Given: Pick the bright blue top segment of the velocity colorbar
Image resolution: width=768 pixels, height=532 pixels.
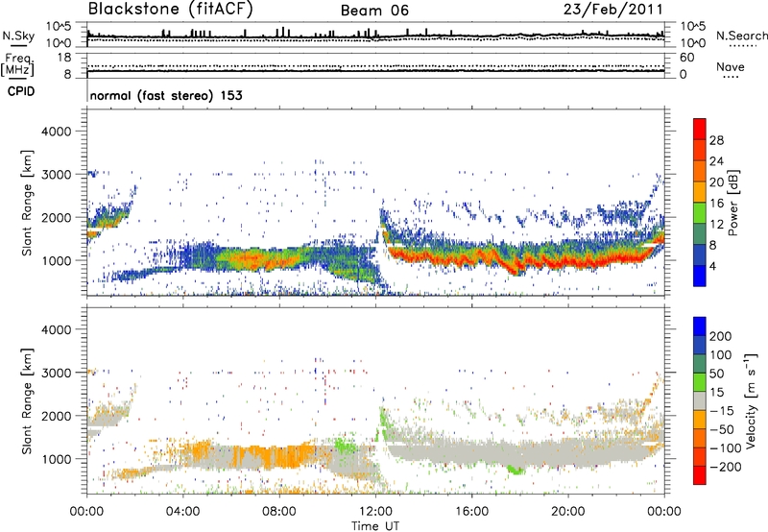Looking at the screenshot, I should click(x=700, y=326).
